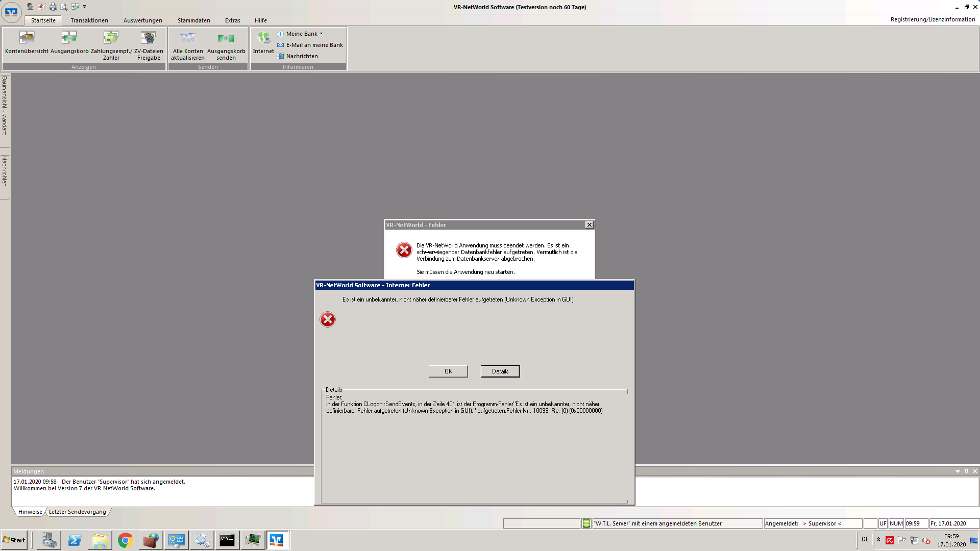Click the Windows Start button
The height and width of the screenshot is (551, 980).
click(x=14, y=540)
